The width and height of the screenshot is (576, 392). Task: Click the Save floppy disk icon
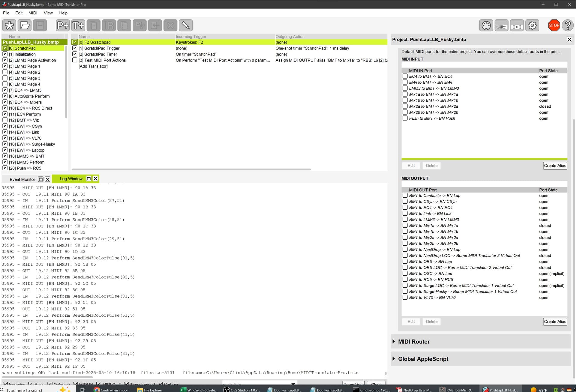coord(40,25)
